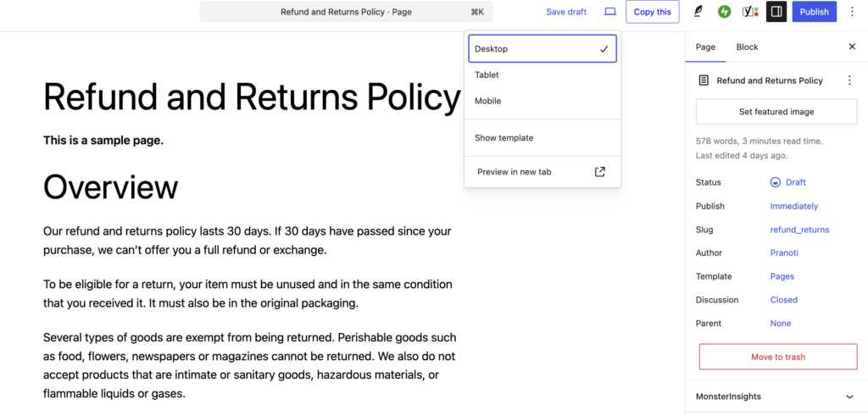Edit the slug refund_returns

[799, 230]
